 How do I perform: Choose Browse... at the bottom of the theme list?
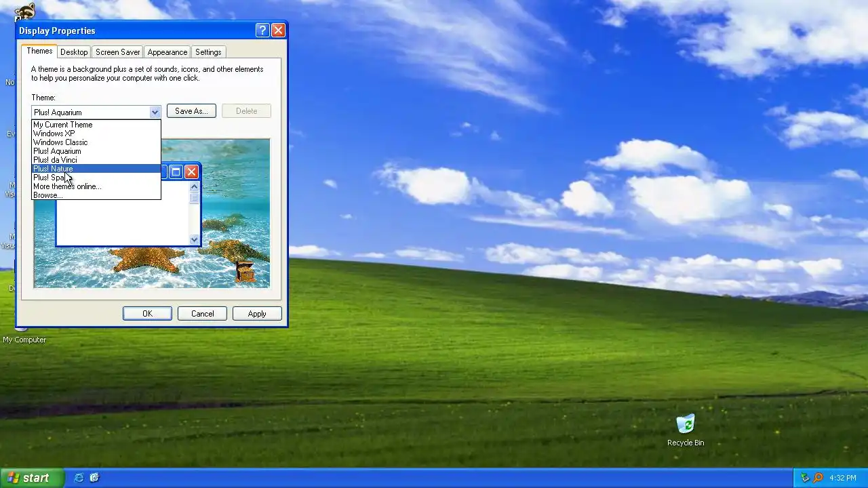(96, 195)
